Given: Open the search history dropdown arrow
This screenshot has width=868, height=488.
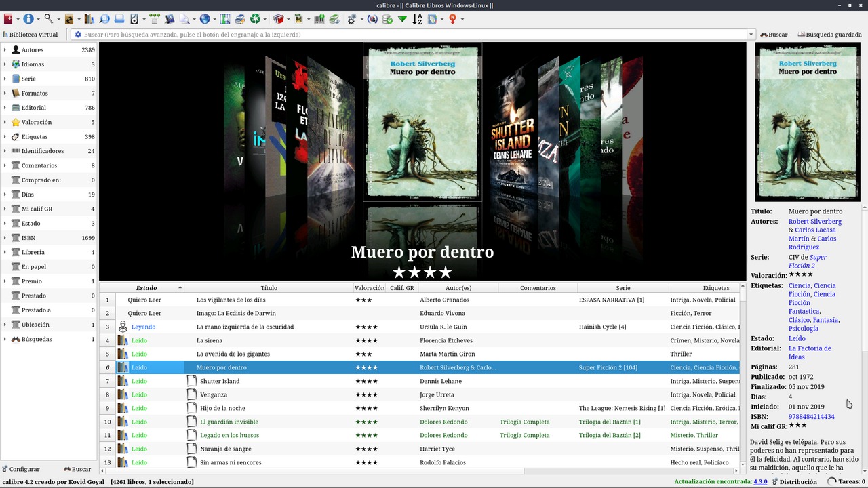Looking at the screenshot, I should 751,35.
